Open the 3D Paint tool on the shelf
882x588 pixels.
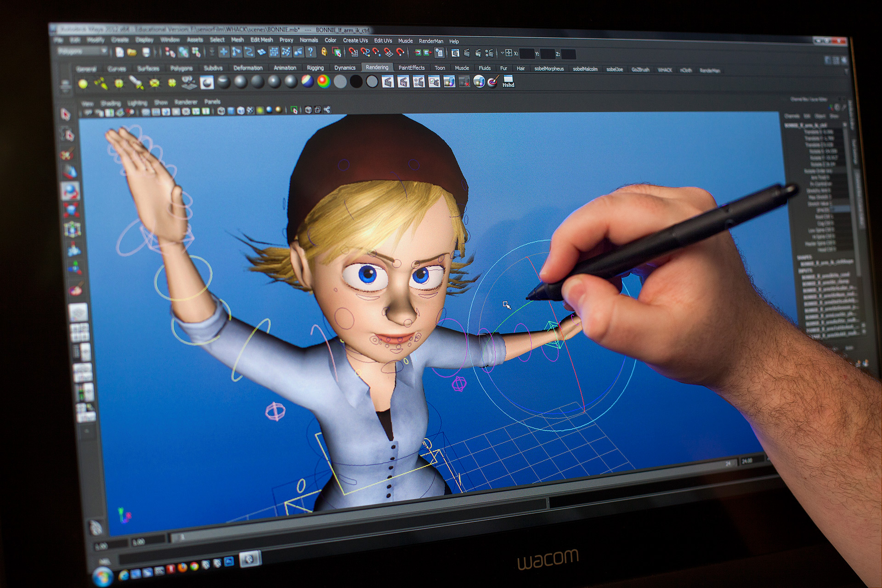pyautogui.click(x=493, y=82)
